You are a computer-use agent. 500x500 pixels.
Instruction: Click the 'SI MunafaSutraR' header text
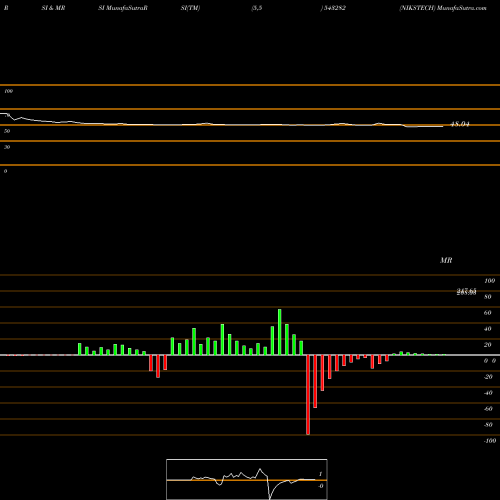123,8
